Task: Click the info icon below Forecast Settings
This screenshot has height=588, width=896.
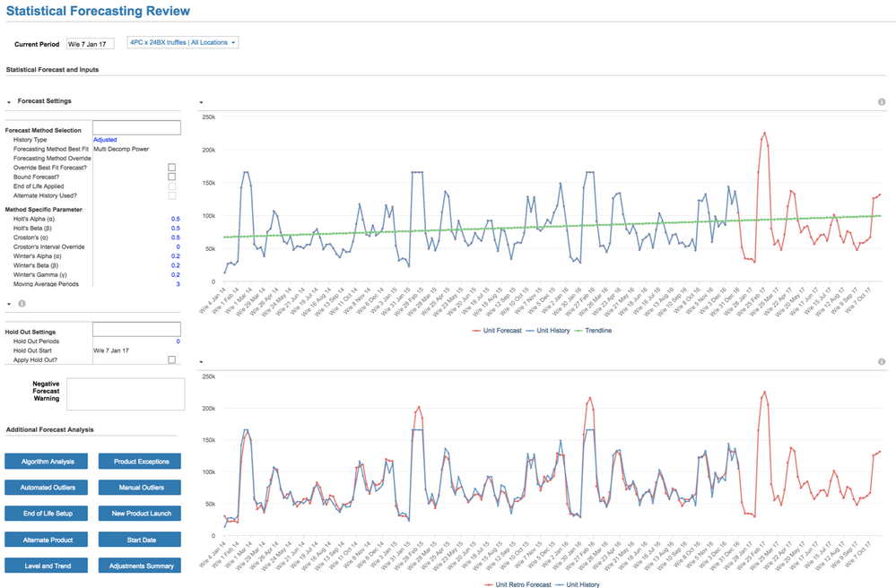Action: point(21,303)
